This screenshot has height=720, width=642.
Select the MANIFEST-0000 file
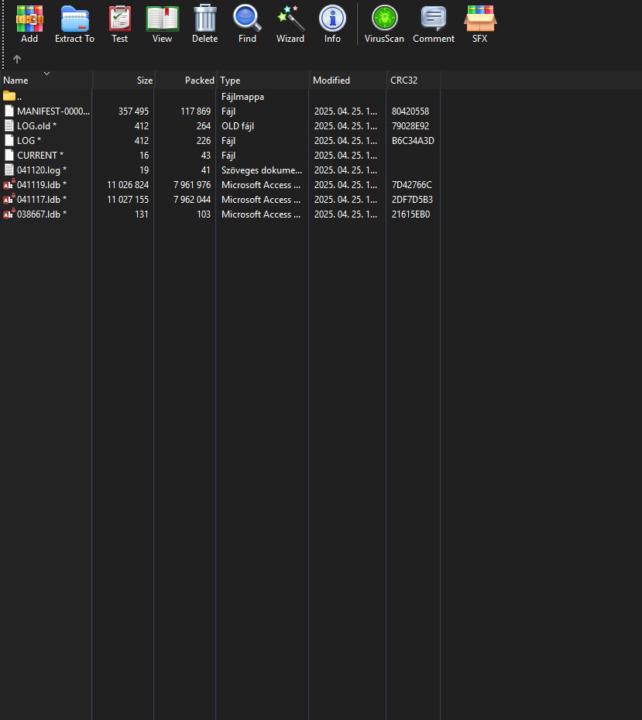click(52, 111)
